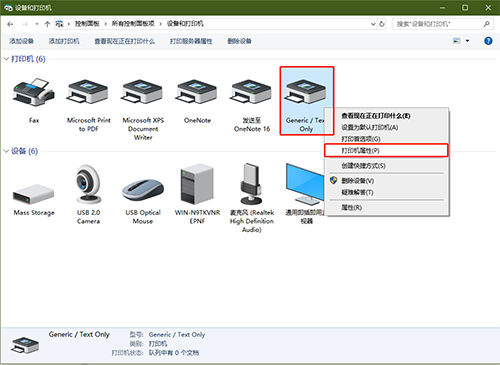Select the WIN-N9TKVNREPNF computer icon

click(197, 183)
